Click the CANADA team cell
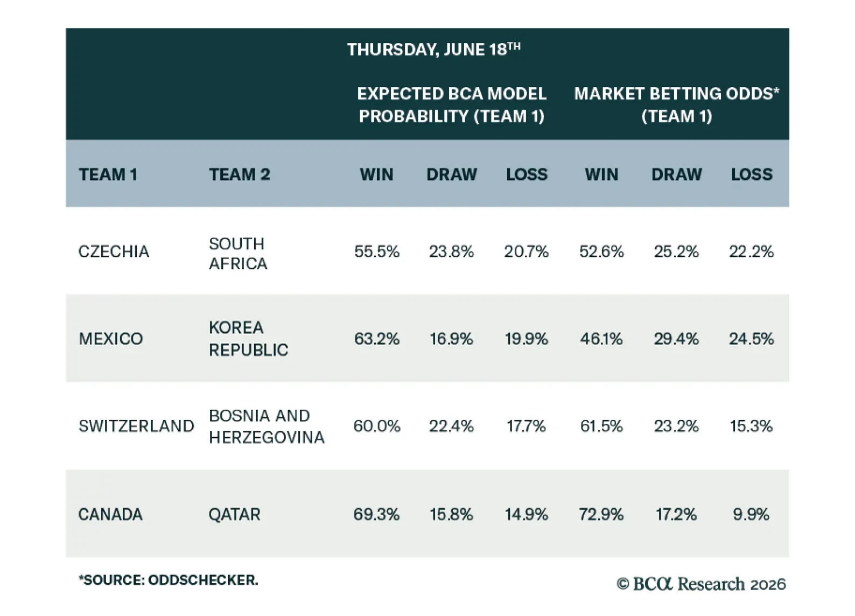The width and height of the screenshot is (855, 616). 110,514
